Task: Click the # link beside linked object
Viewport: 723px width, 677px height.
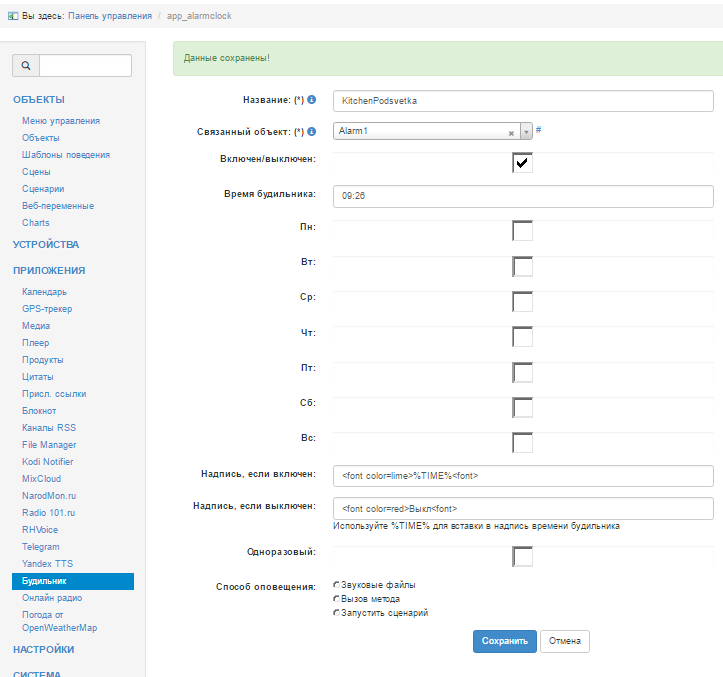Action: 538,130
